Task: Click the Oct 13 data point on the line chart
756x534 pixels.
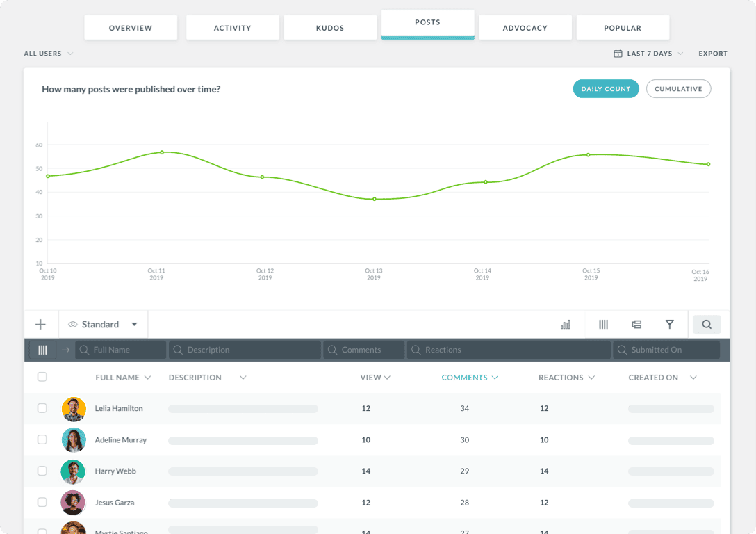Action: point(374,198)
